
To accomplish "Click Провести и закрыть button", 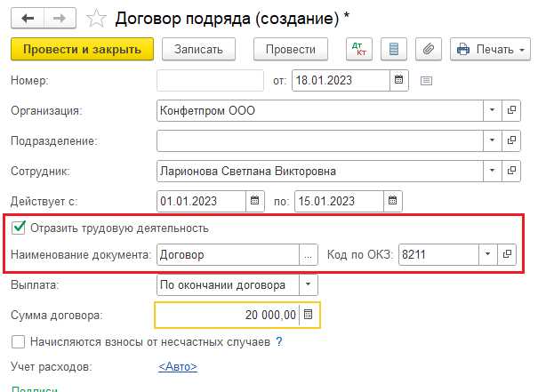I will click(83, 49).
